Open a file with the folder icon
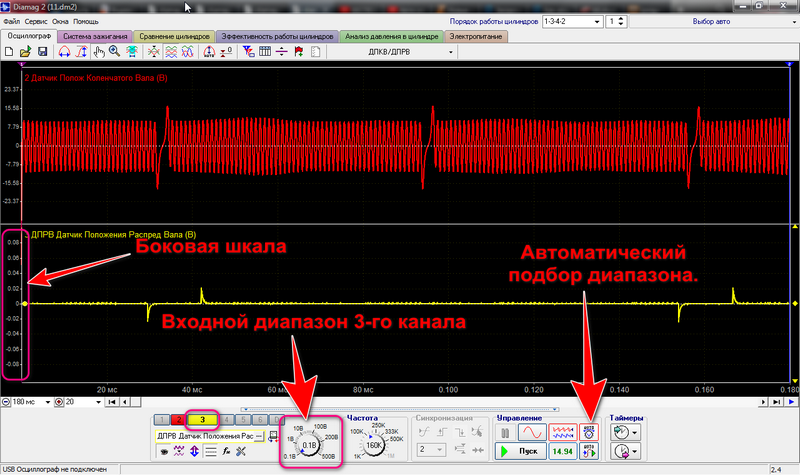The height and width of the screenshot is (475, 800). pyautogui.click(x=26, y=52)
